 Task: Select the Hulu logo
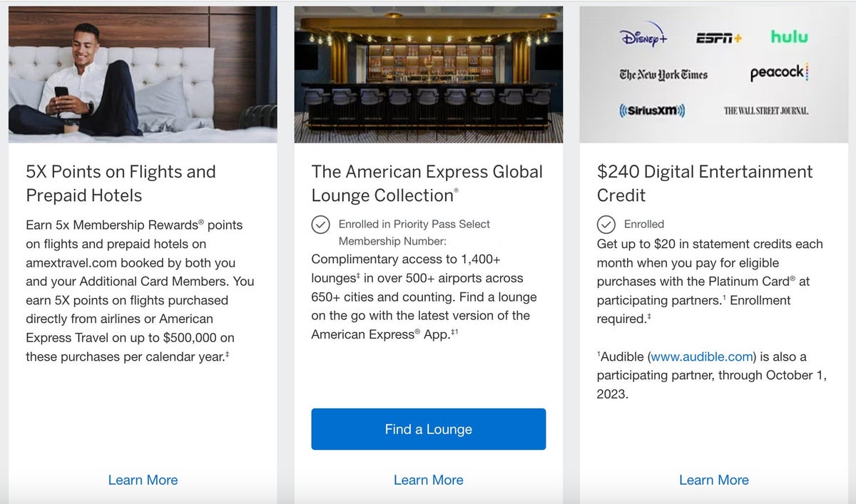[x=790, y=37]
